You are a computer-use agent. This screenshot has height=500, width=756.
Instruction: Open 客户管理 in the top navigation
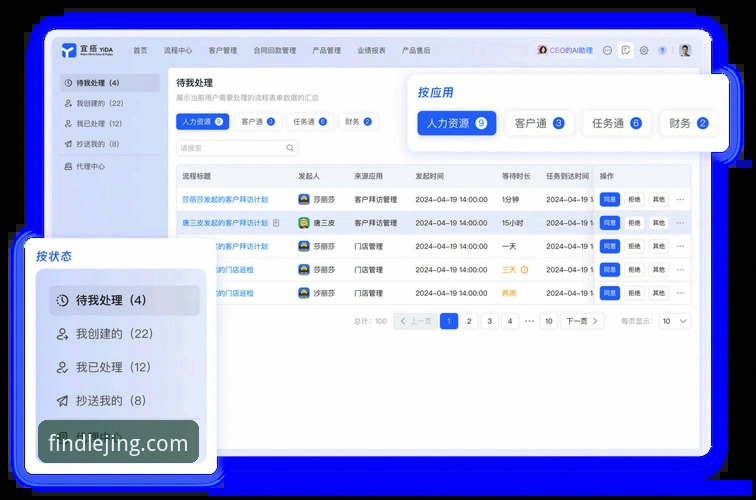tap(223, 50)
